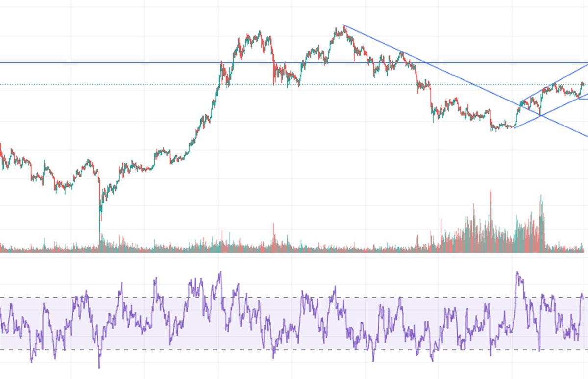Screen dimensions: 588x379
Task: Click the green dotted current price line
Action: [x=147, y=84]
